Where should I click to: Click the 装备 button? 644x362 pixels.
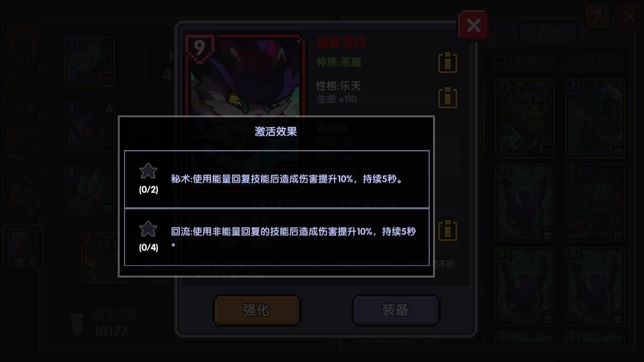pyautogui.click(x=396, y=310)
